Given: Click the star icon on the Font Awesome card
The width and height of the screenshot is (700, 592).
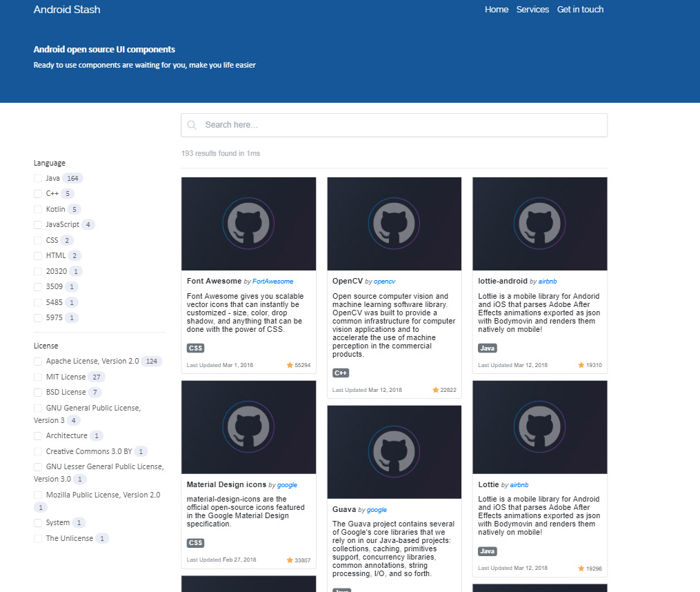Looking at the screenshot, I should pos(290,366).
